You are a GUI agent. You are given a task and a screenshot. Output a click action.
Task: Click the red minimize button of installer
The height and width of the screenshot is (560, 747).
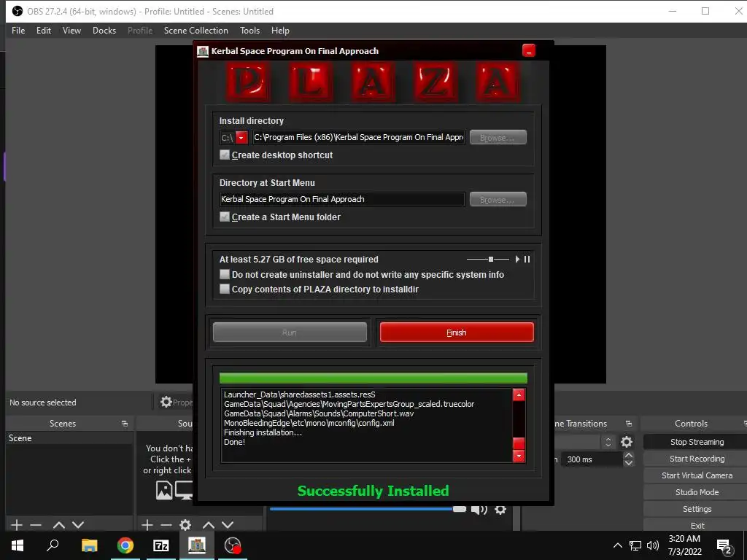click(529, 50)
